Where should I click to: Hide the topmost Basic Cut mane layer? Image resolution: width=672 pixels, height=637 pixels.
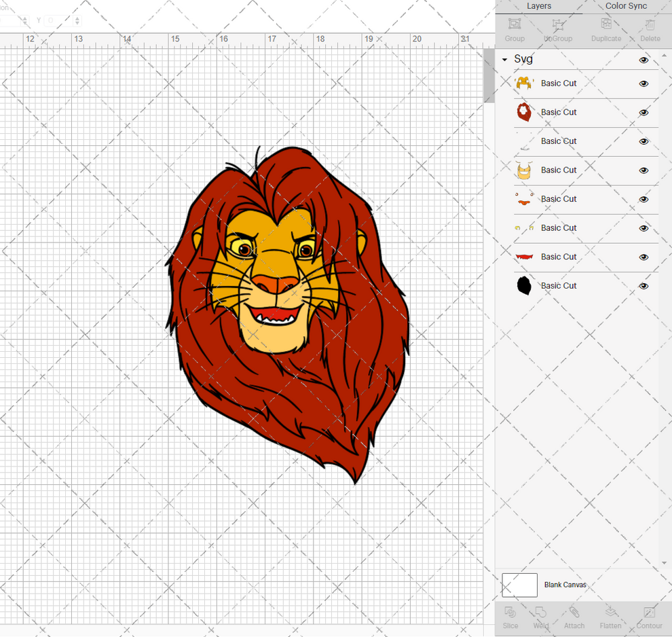click(x=643, y=84)
